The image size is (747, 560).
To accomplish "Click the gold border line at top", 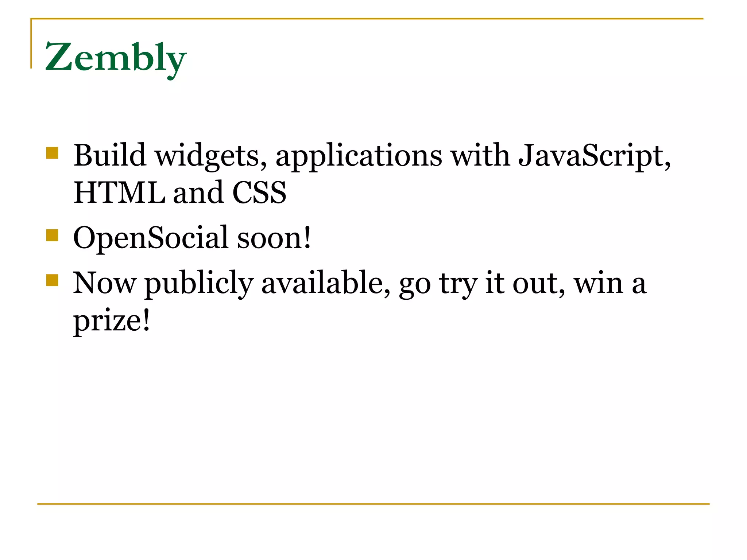I will pyautogui.click(x=367, y=19).
